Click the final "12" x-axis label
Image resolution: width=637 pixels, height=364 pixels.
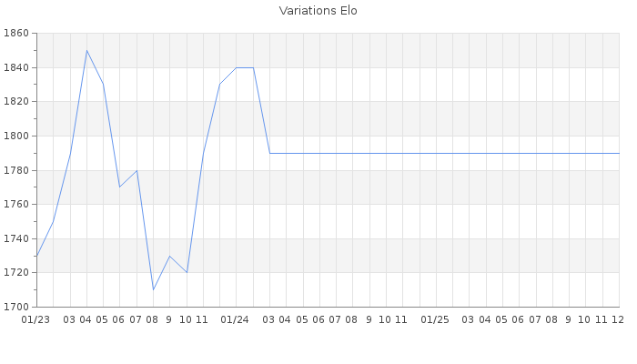[x=617, y=319]
